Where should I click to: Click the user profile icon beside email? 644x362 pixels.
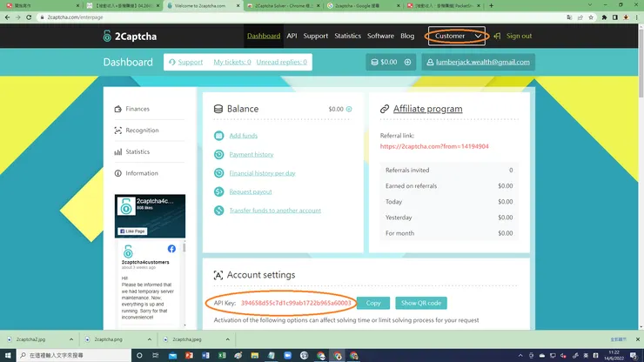point(430,62)
